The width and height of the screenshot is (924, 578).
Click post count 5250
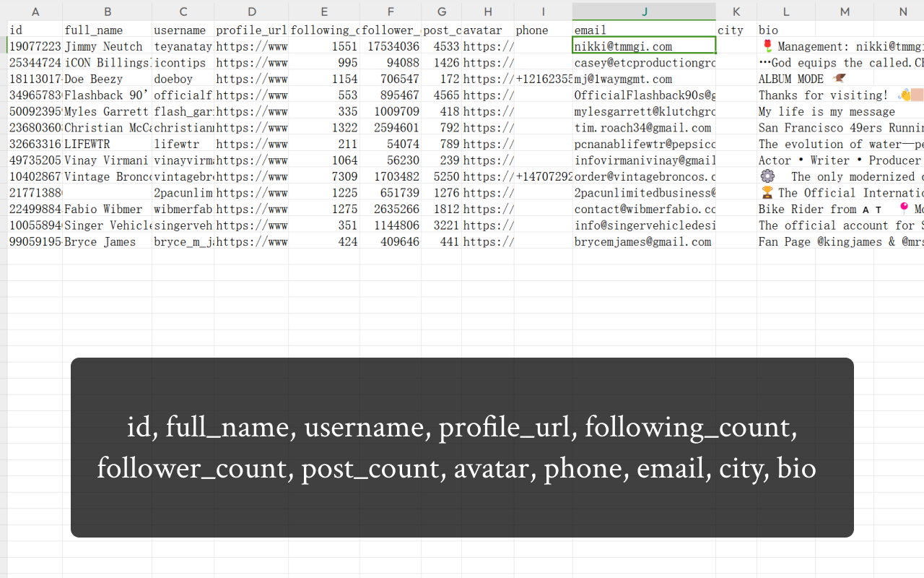pos(442,176)
